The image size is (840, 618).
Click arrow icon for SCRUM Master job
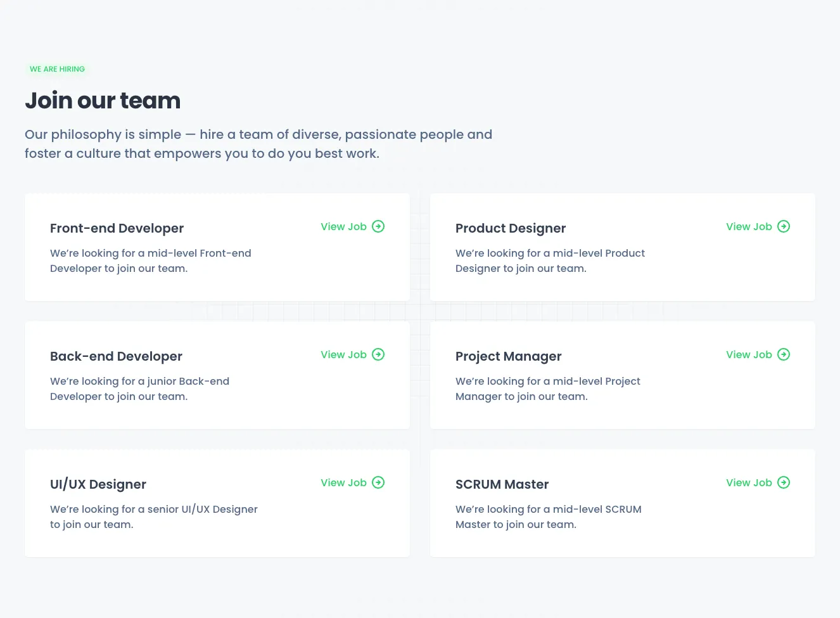coord(784,482)
